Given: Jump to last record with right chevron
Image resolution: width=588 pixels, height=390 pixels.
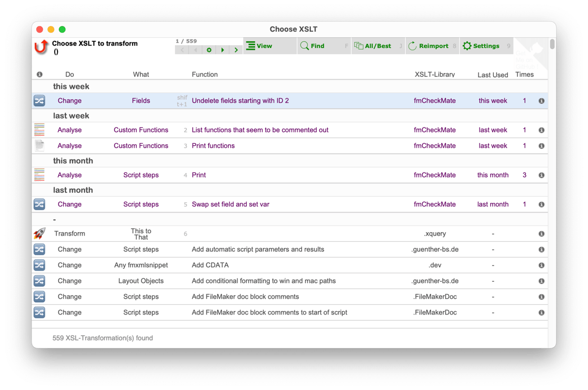Looking at the screenshot, I should [x=236, y=50].
